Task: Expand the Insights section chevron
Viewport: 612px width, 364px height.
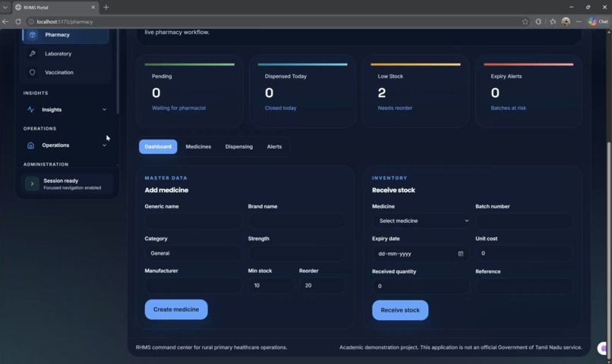Action: (x=104, y=109)
